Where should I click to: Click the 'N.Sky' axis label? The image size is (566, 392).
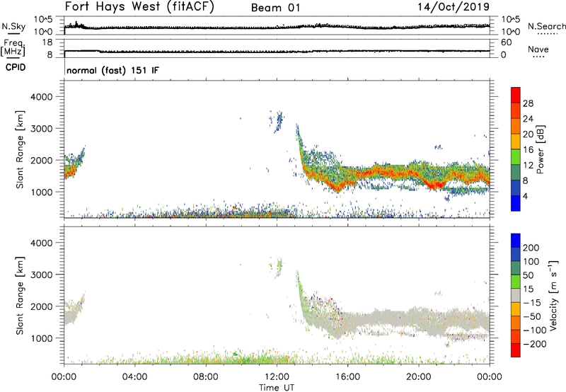[13, 26]
